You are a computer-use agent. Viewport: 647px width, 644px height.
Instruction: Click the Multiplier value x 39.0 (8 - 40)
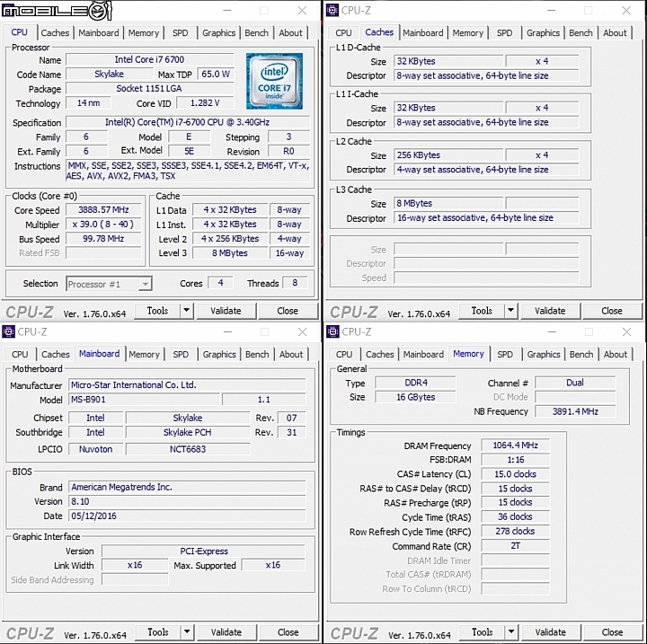[103, 224]
